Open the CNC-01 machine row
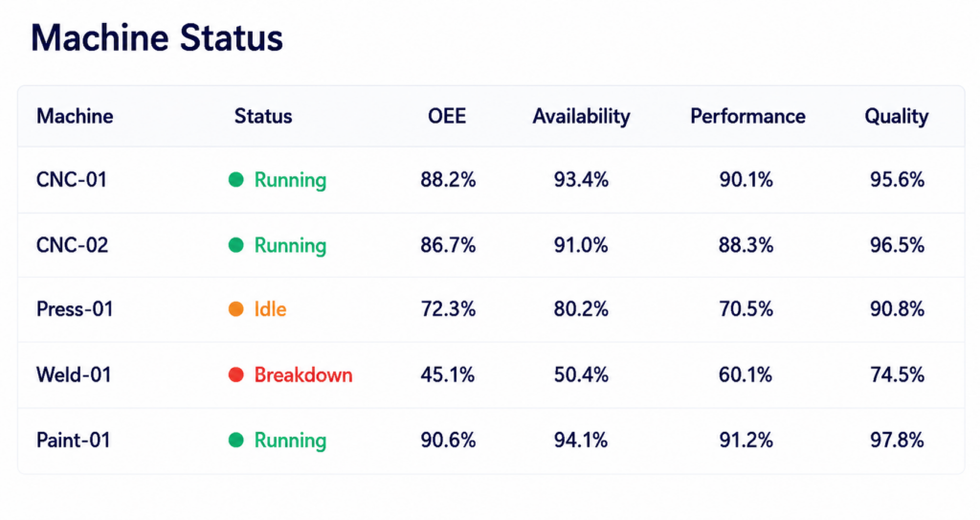The image size is (980, 520). tap(491, 180)
